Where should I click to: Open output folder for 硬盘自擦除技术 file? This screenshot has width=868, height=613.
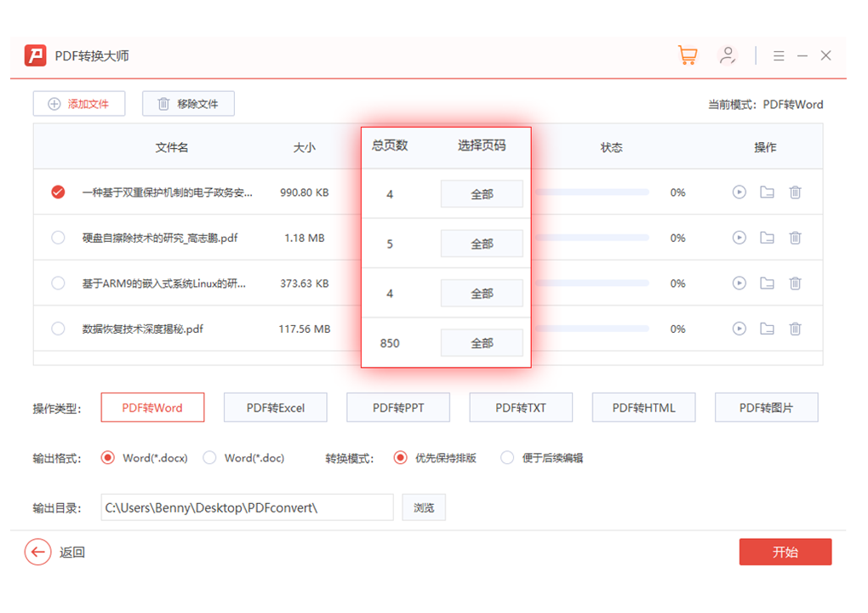pos(767,238)
